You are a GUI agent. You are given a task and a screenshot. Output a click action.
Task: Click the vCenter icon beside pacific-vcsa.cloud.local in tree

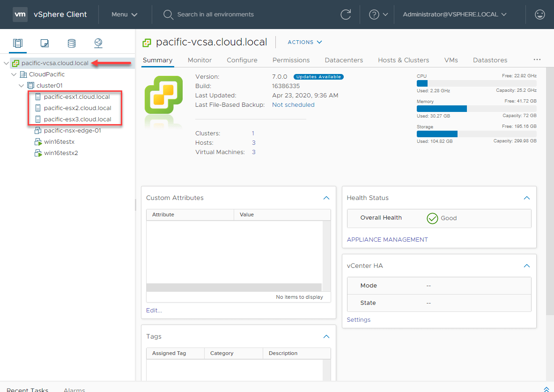pos(15,63)
